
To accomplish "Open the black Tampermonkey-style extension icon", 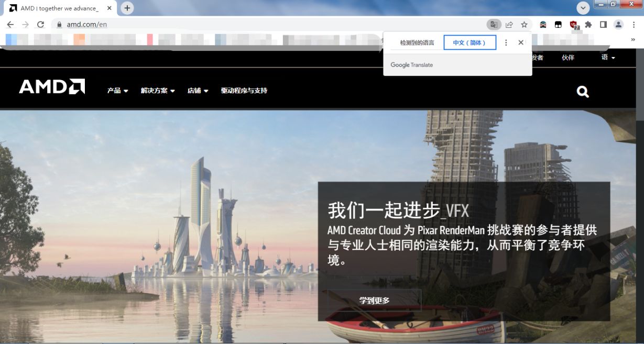I will pyautogui.click(x=559, y=25).
